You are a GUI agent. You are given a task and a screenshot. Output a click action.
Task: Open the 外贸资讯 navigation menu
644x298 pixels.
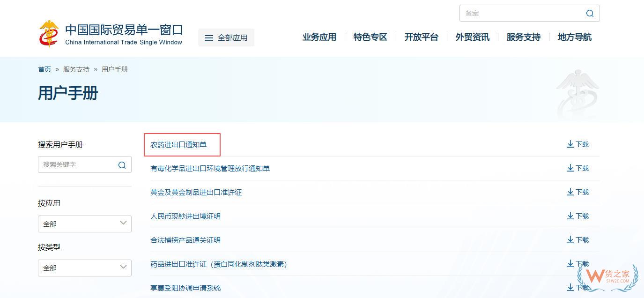[x=473, y=37]
